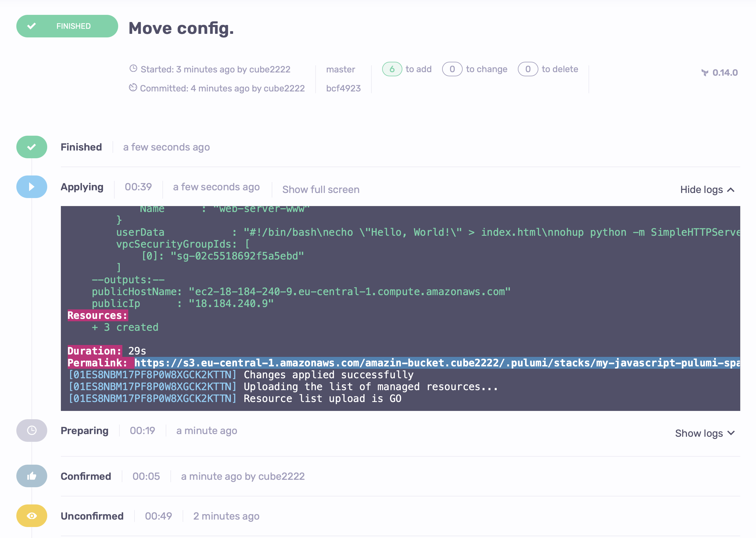Click the clock icon beside Started
The width and height of the screenshot is (756, 538).
point(133,69)
